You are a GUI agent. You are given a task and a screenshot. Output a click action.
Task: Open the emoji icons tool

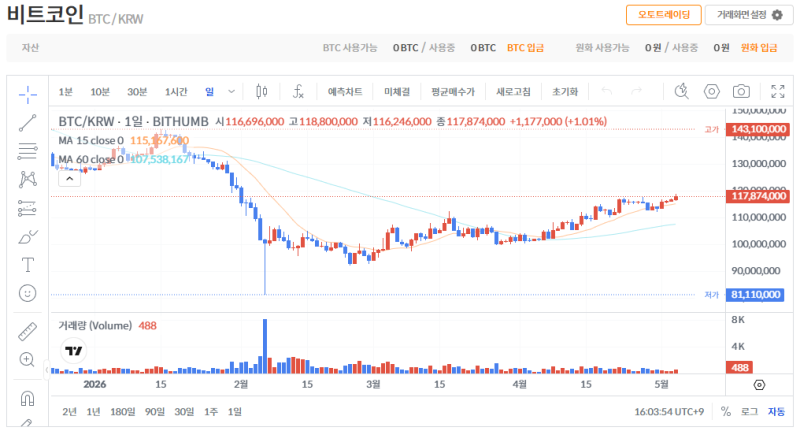(x=28, y=293)
